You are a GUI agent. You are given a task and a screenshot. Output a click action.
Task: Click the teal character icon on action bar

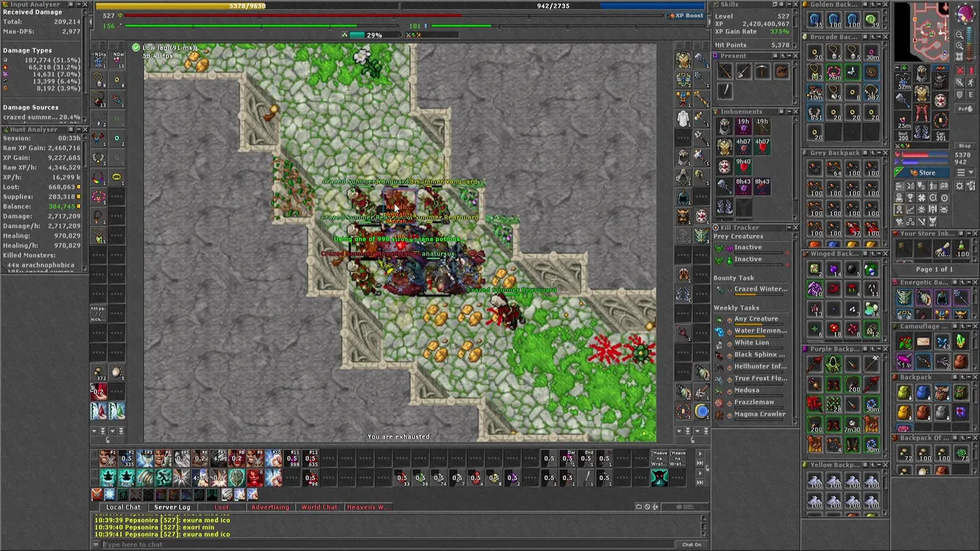tap(659, 478)
